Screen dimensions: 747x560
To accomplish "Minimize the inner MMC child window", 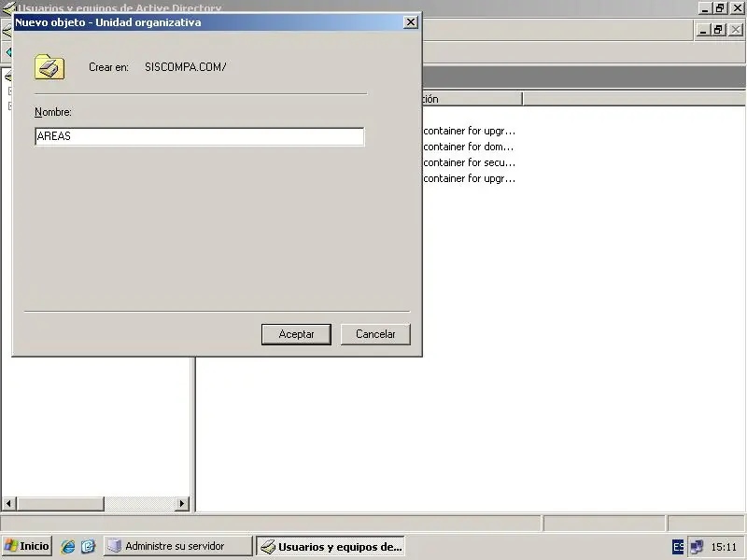I will coord(703,30).
